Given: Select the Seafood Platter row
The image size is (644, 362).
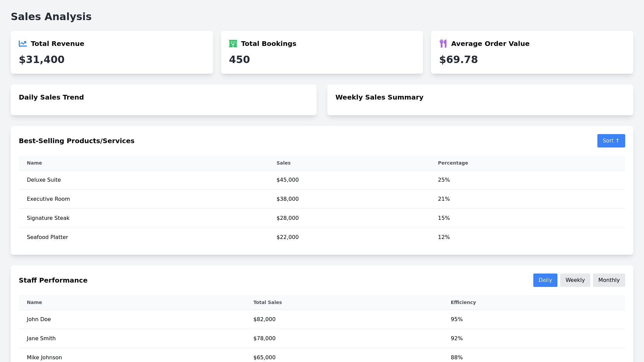Looking at the screenshot, I should [48, 237].
